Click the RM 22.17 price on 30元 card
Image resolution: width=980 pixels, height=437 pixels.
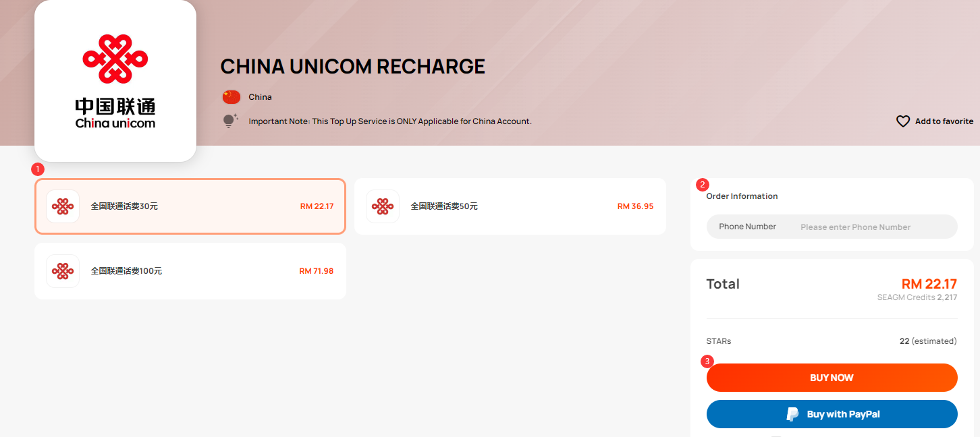click(x=317, y=206)
